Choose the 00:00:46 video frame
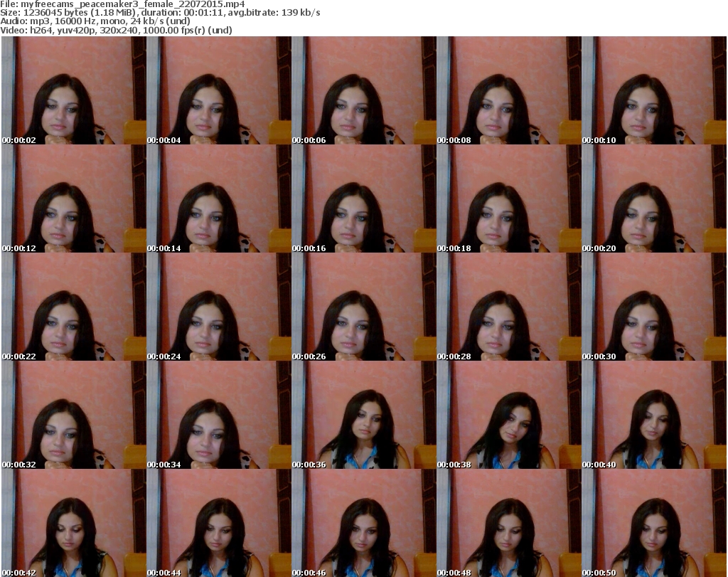 pos(364,523)
